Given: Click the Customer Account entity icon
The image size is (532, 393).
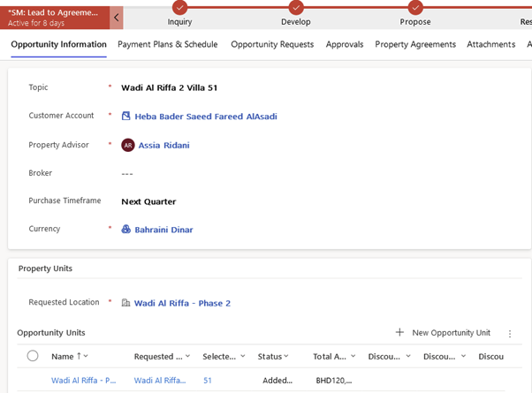Looking at the screenshot, I should [126, 117].
